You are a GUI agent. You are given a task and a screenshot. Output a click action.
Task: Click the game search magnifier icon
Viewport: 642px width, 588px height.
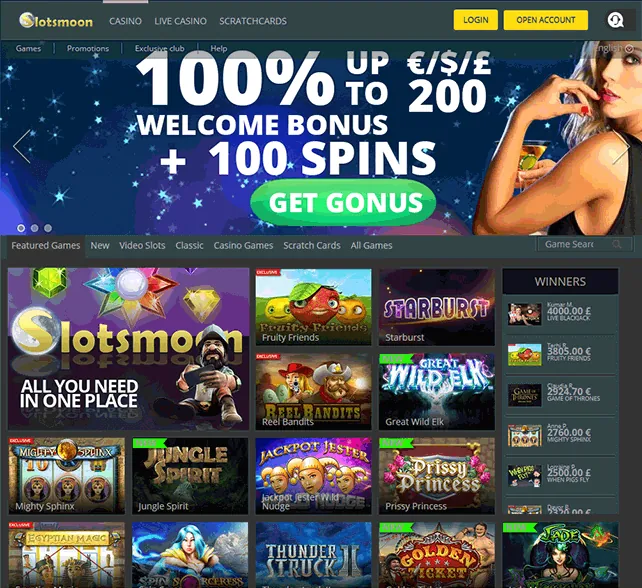617,244
